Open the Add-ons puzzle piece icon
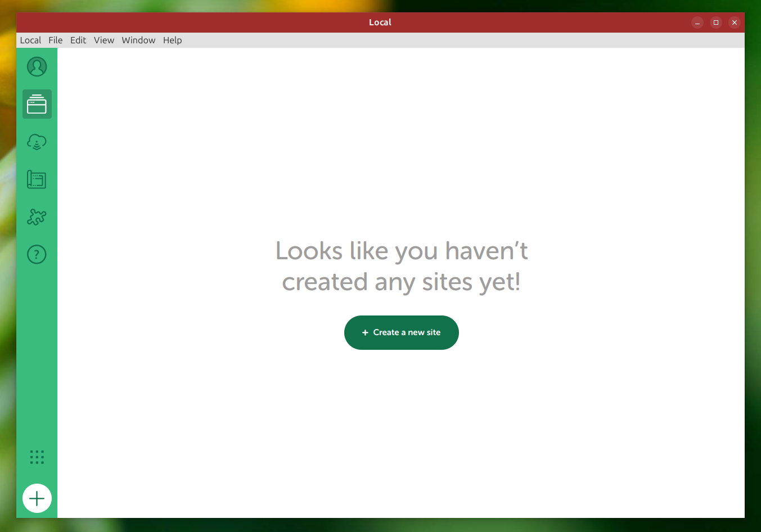Screen dimensions: 761x532 click(37, 217)
